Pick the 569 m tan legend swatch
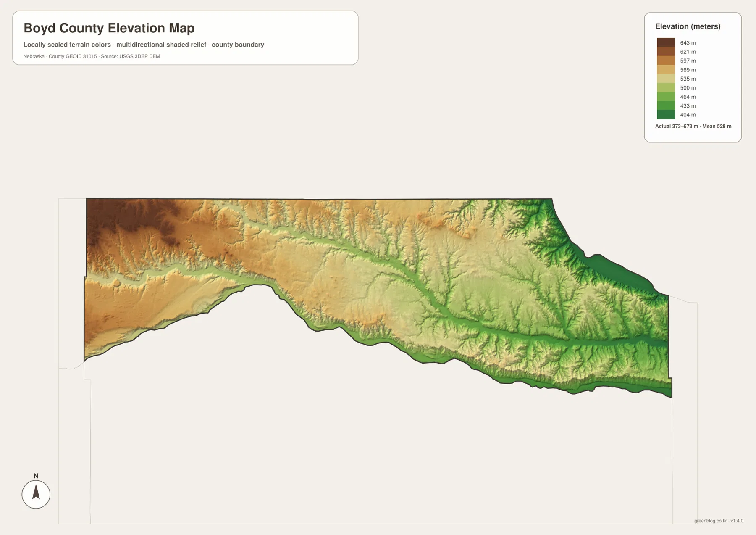Viewport: 756px width, 535px height. [x=666, y=70]
